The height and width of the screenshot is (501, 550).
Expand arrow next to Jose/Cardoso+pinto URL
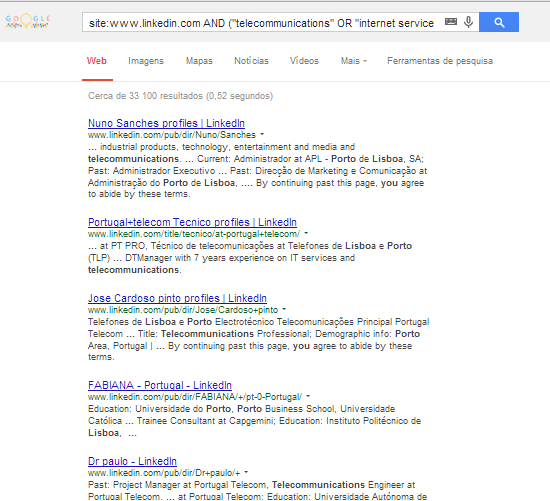click(x=284, y=309)
